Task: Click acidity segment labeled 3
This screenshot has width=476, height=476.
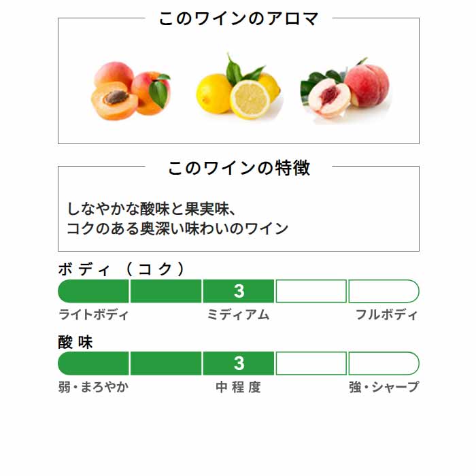Action: click(239, 363)
